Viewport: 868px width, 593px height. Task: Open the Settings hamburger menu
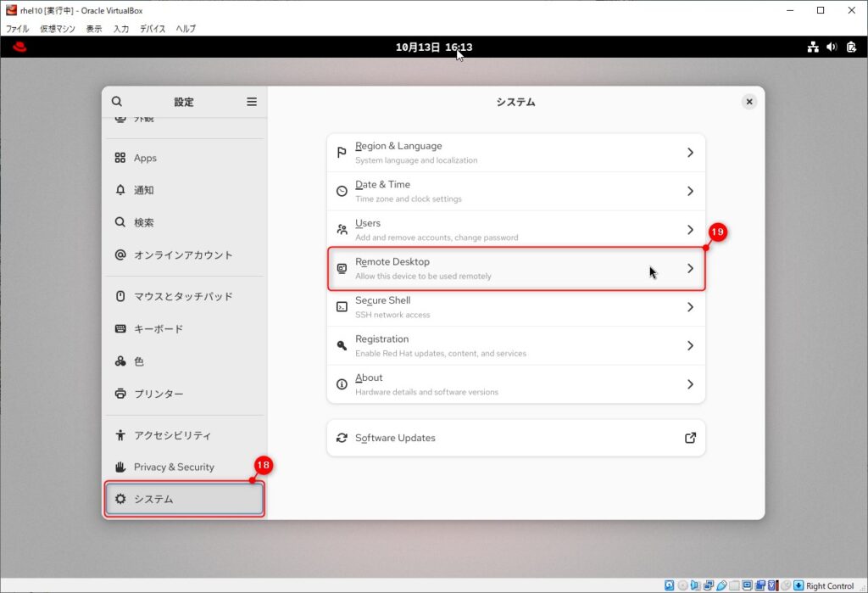[x=252, y=101]
